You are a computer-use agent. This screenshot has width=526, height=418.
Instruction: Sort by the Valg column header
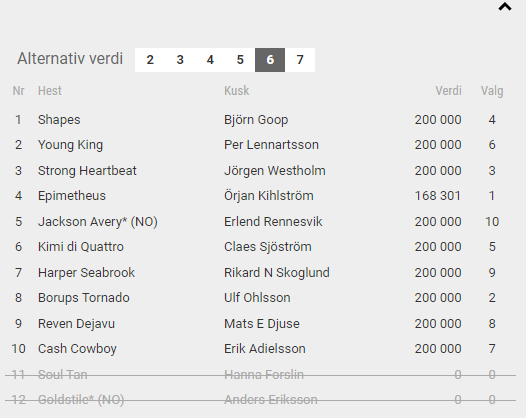tap(492, 91)
